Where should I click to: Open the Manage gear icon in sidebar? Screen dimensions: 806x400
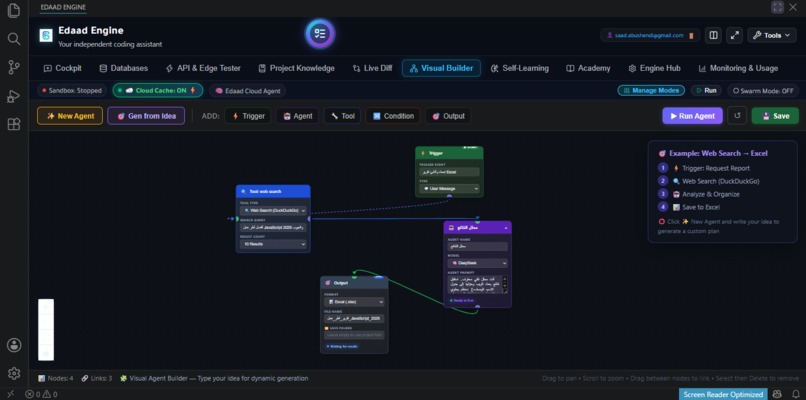(14, 373)
